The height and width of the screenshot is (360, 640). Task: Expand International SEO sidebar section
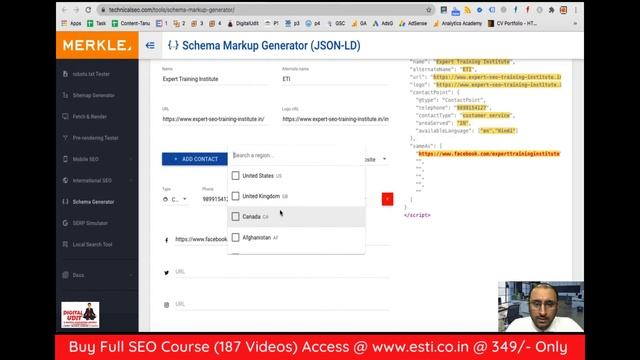97,180
